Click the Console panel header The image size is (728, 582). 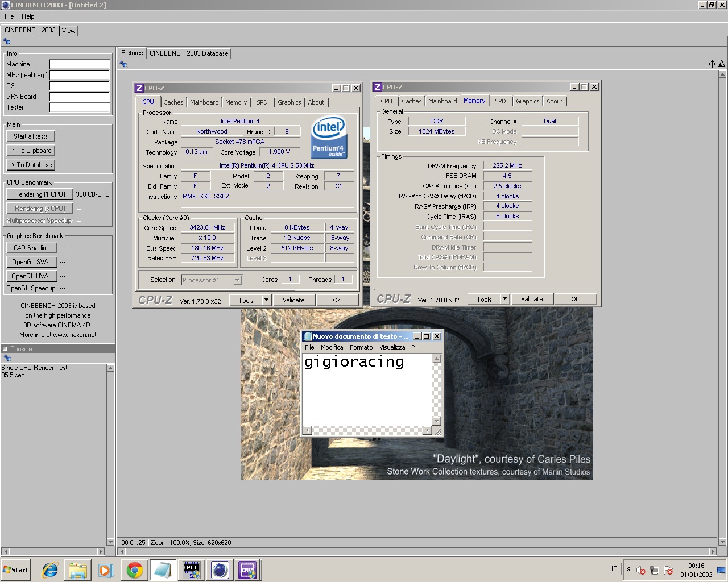[x=57, y=349]
